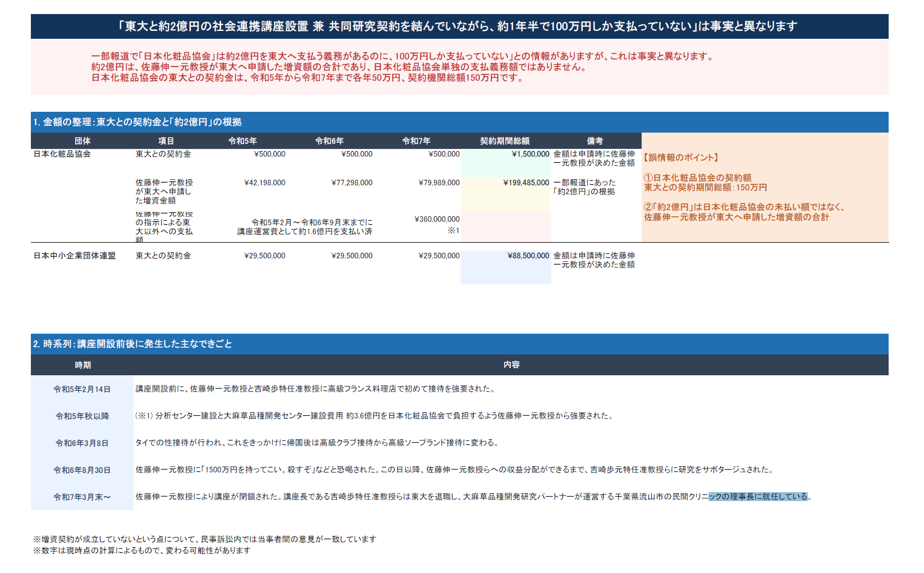Select the ¥79,989,000 cell
This screenshot has height=573, width=924.
(x=439, y=183)
